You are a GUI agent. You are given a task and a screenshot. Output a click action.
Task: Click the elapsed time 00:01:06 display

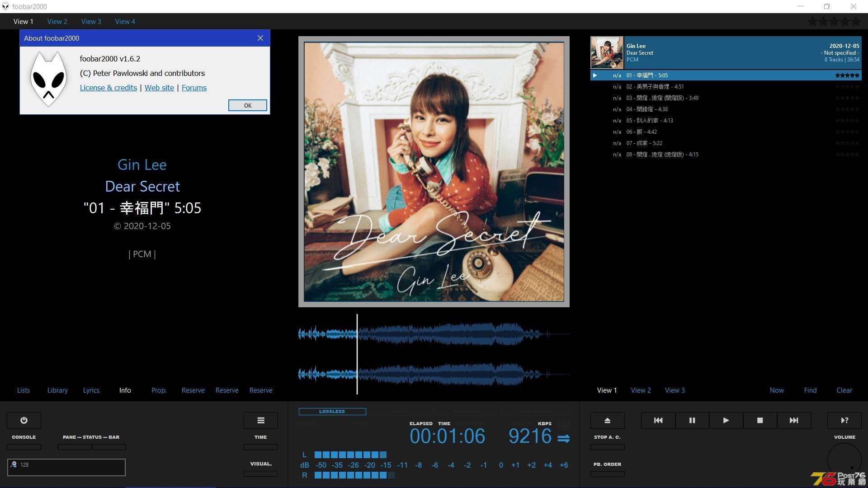(448, 436)
